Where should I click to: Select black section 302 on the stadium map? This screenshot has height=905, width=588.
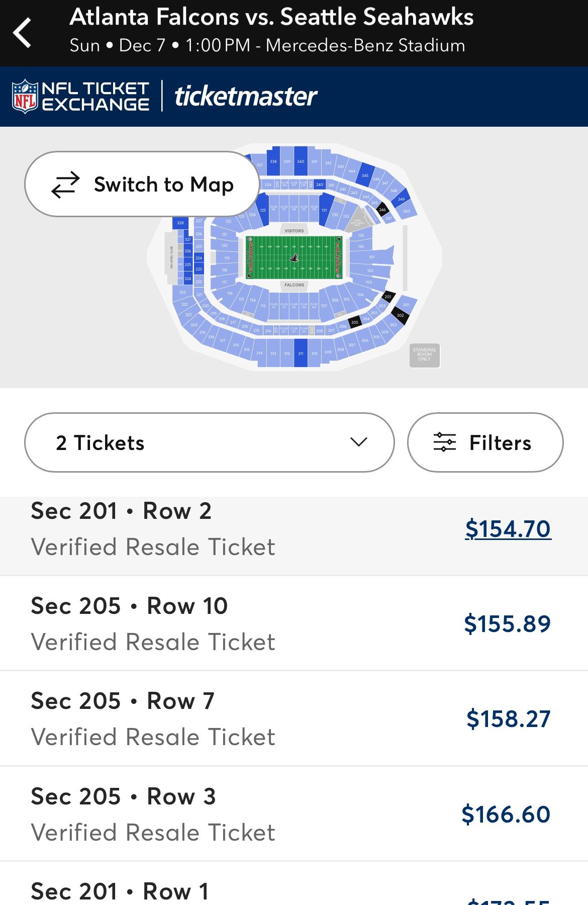tap(400, 314)
